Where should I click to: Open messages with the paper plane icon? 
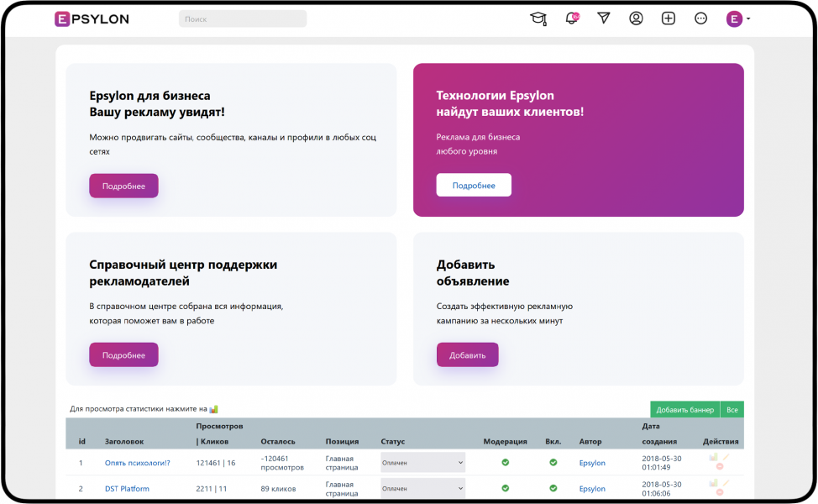tap(604, 18)
